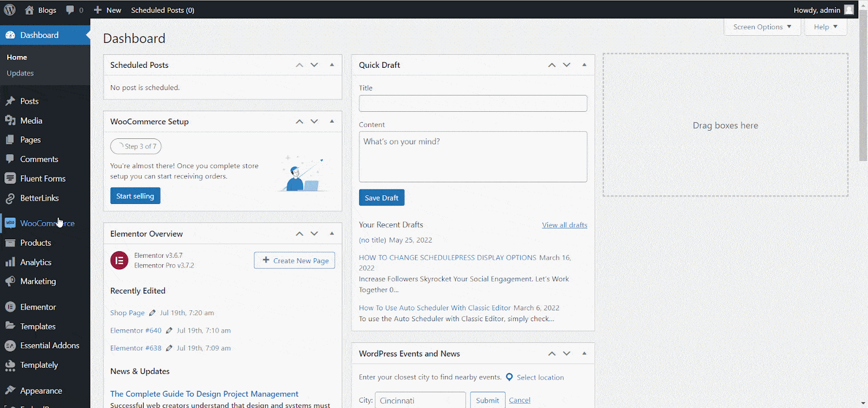Click the Submit city button
Viewport: 868px width, 408px height.
488,400
